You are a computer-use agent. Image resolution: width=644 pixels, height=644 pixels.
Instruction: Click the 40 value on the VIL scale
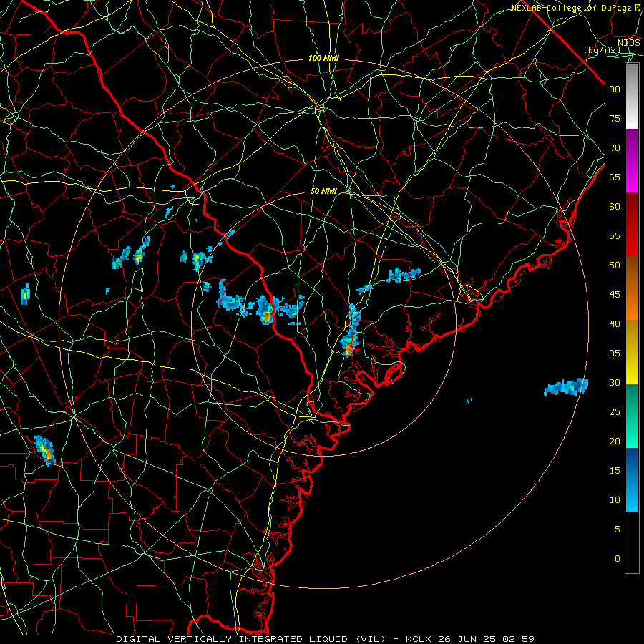coord(615,323)
